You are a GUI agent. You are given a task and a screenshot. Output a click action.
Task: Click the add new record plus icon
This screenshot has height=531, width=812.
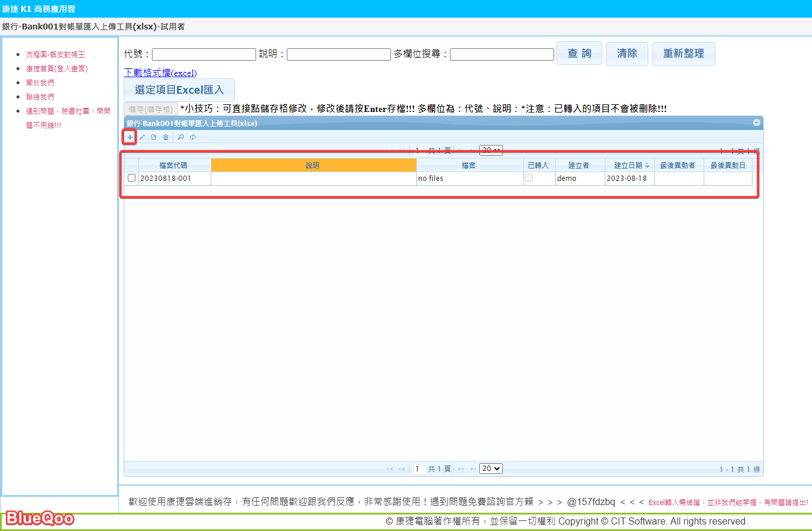pos(130,137)
